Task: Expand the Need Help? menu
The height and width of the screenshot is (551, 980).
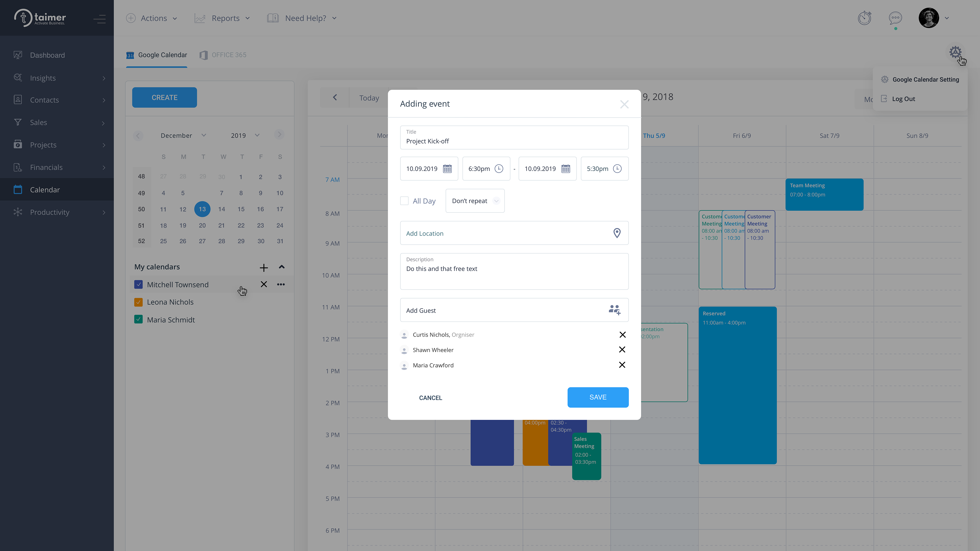Action: point(302,18)
